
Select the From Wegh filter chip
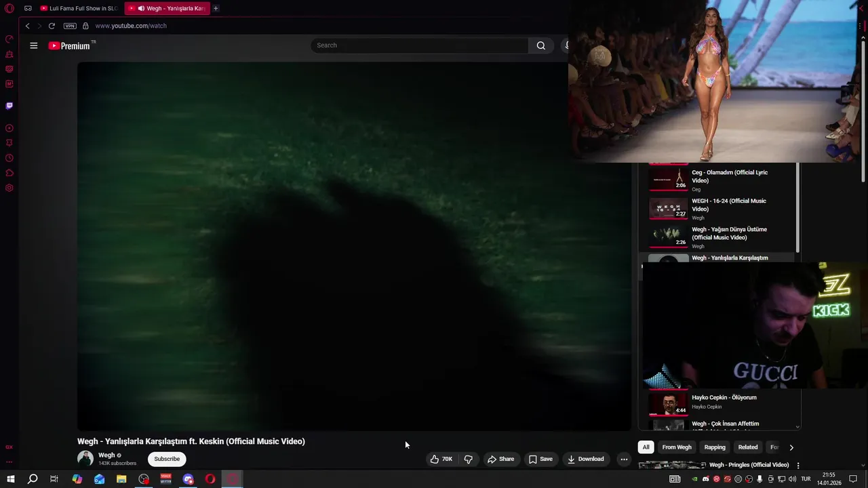[x=677, y=447]
